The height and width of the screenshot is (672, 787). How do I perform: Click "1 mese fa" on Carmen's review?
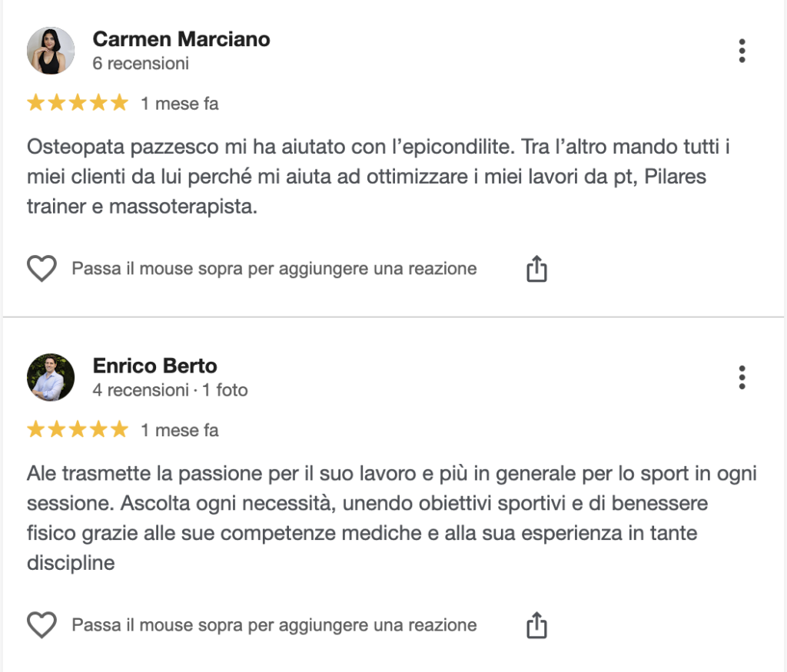click(180, 104)
